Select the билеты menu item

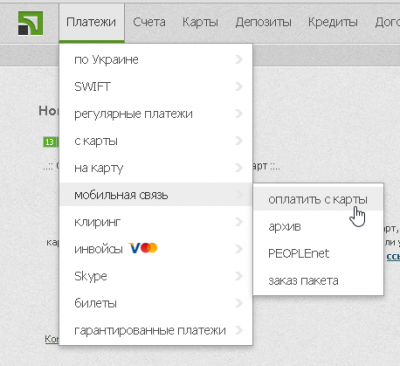[156, 303]
